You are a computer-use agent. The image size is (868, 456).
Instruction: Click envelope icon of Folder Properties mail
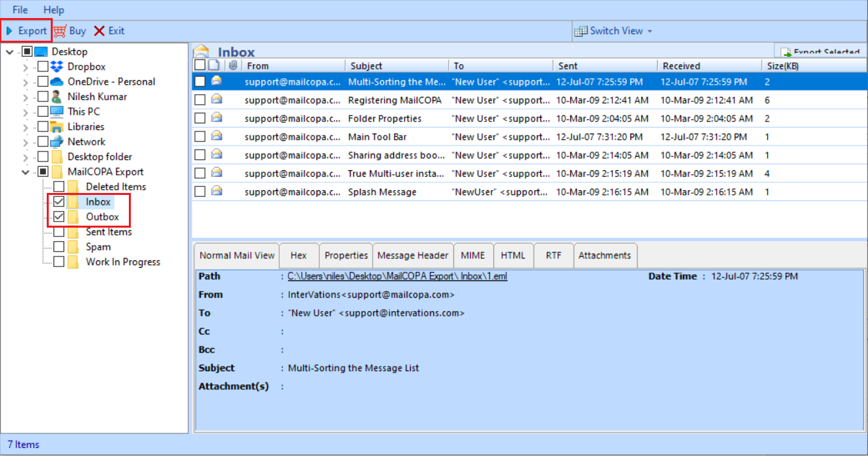[x=216, y=118]
